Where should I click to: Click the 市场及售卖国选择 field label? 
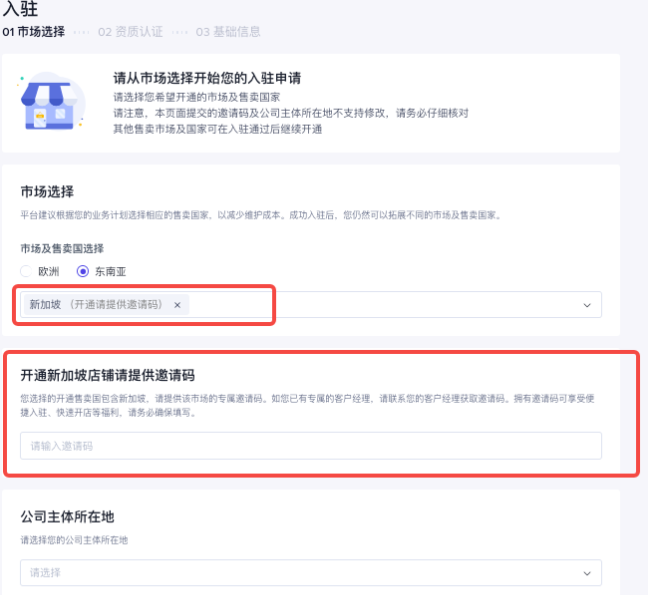(x=62, y=248)
